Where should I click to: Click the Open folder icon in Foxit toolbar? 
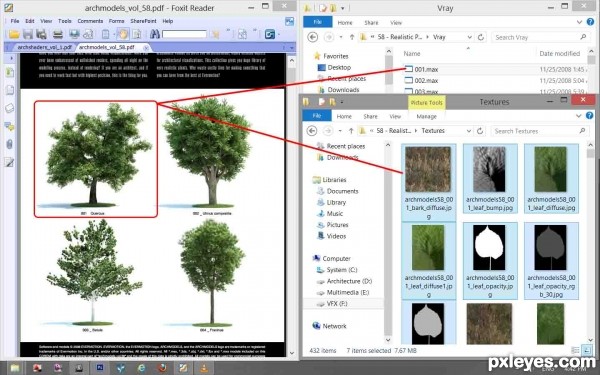(14, 34)
